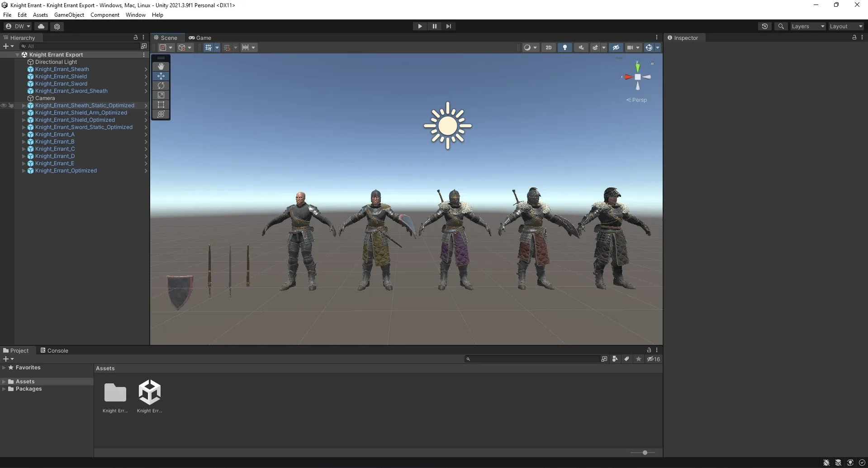The width and height of the screenshot is (868, 468).
Task: Click the Play button
Action: click(420, 26)
